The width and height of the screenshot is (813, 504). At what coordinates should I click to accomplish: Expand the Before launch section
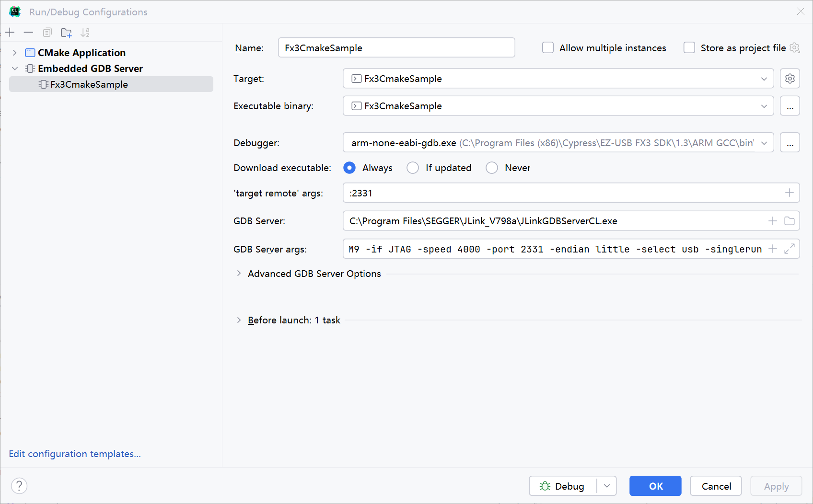[239, 320]
